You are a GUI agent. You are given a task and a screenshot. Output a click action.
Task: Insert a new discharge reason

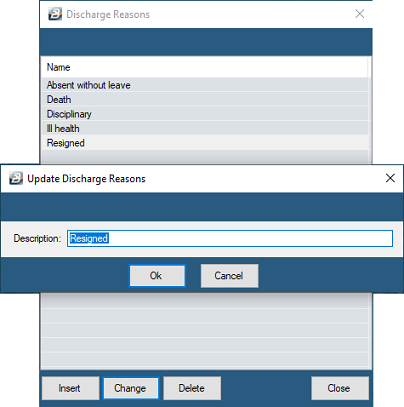click(70, 388)
